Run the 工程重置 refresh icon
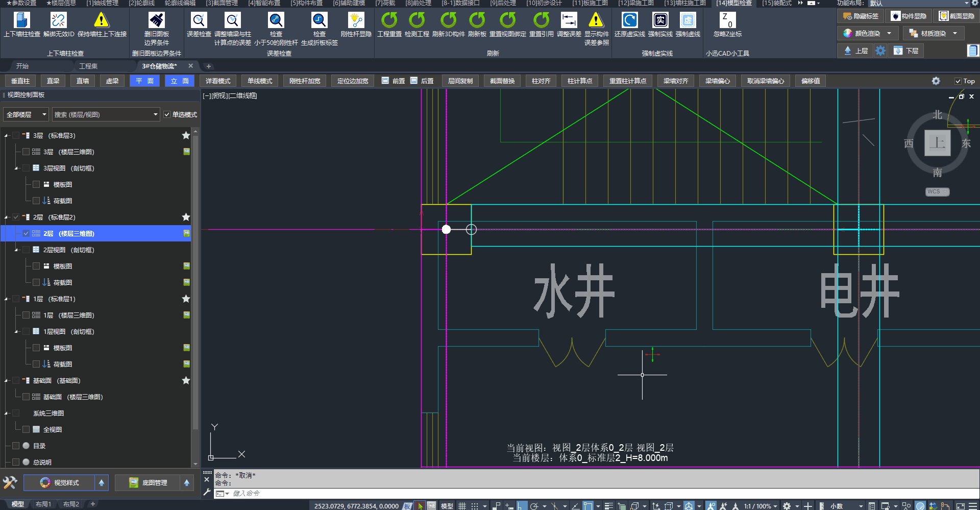 click(389, 20)
